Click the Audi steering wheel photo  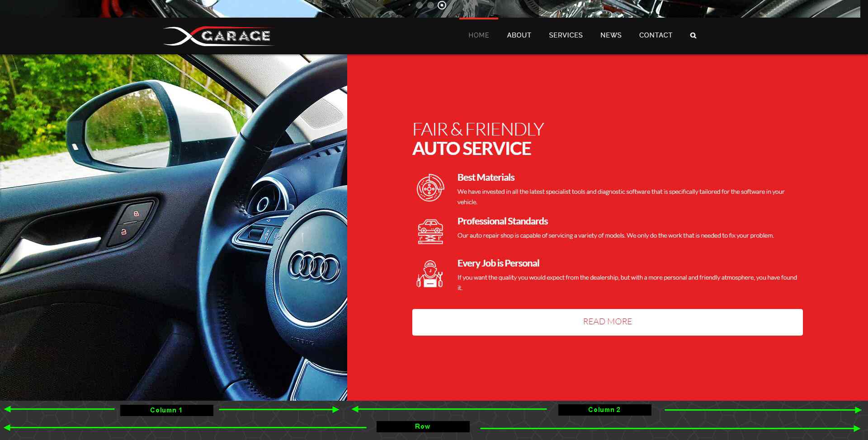tap(174, 227)
